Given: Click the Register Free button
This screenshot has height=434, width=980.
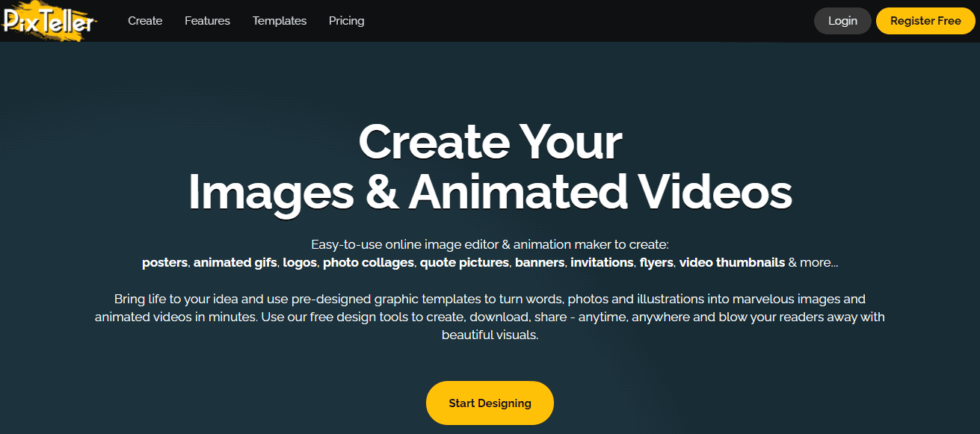Looking at the screenshot, I should (925, 21).
